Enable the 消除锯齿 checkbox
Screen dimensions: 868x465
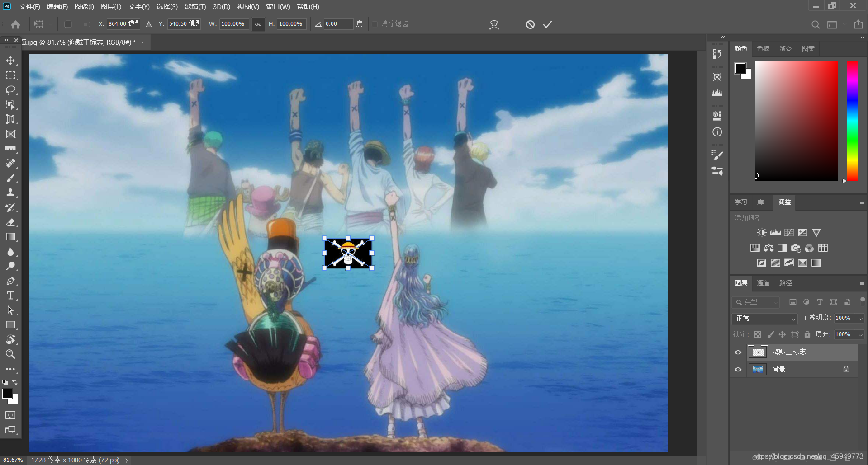[x=375, y=24]
